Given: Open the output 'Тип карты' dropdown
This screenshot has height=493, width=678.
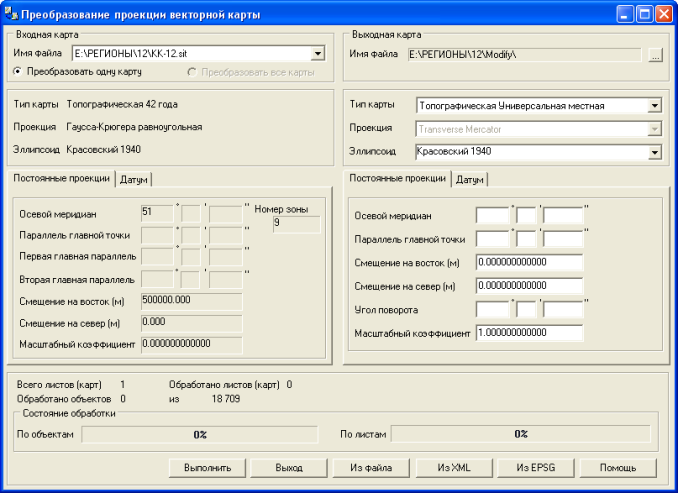Looking at the screenshot, I should pyautogui.click(x=654, y=104).
